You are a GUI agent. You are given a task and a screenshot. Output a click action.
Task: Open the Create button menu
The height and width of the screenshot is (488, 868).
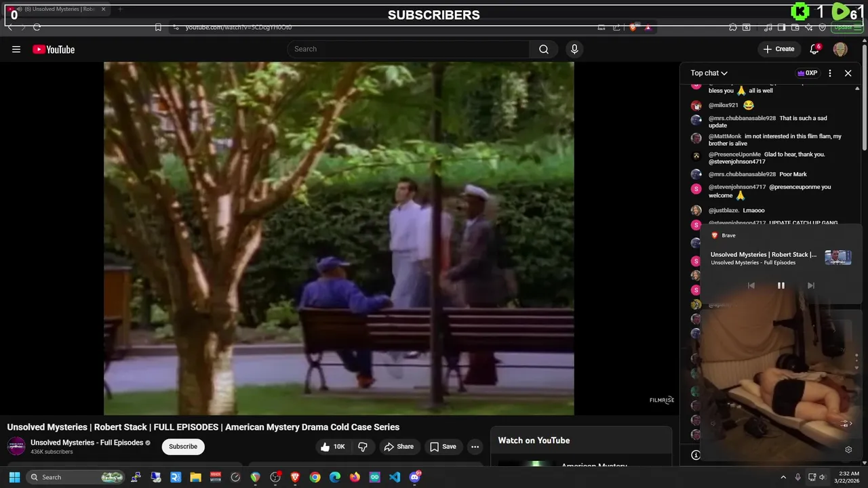point(778,49)
